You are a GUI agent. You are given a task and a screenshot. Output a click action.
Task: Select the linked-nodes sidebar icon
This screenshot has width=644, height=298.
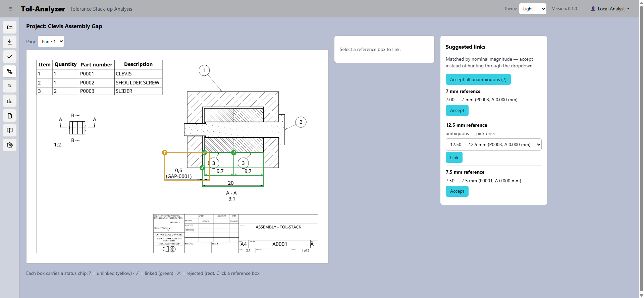(10, 71)
